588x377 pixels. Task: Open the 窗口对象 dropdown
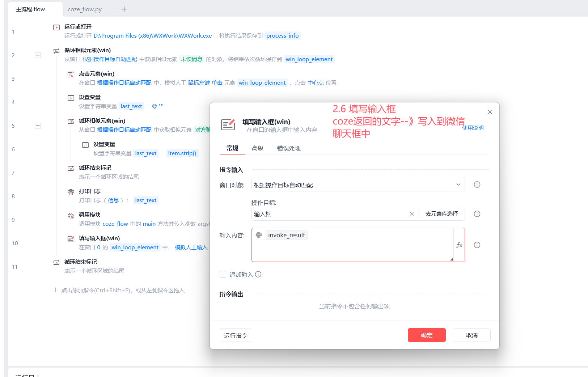tap(358, 185)
